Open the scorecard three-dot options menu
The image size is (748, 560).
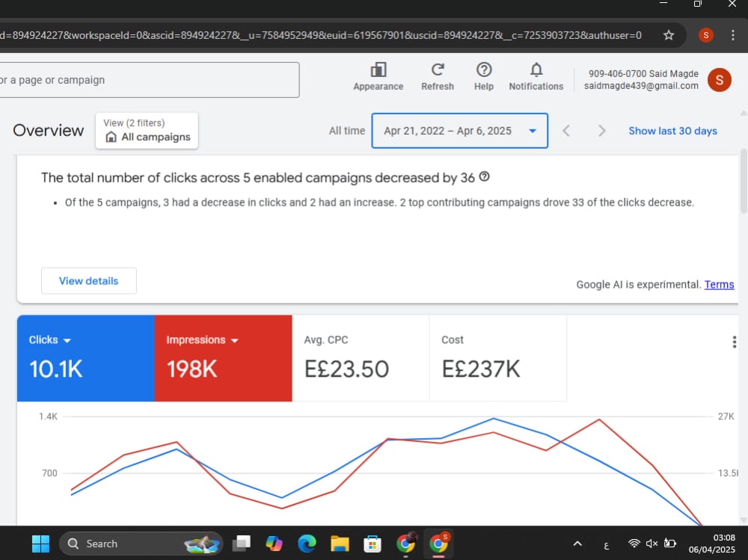[x=735, y=342]
